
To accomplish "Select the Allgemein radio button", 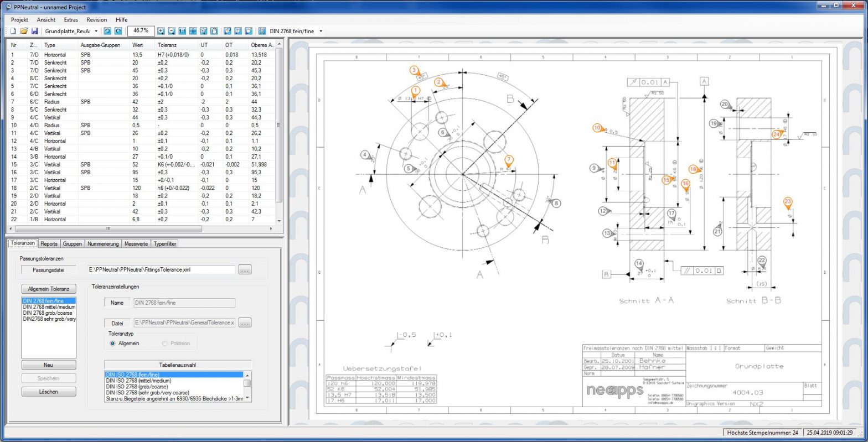I will [113, 344].
